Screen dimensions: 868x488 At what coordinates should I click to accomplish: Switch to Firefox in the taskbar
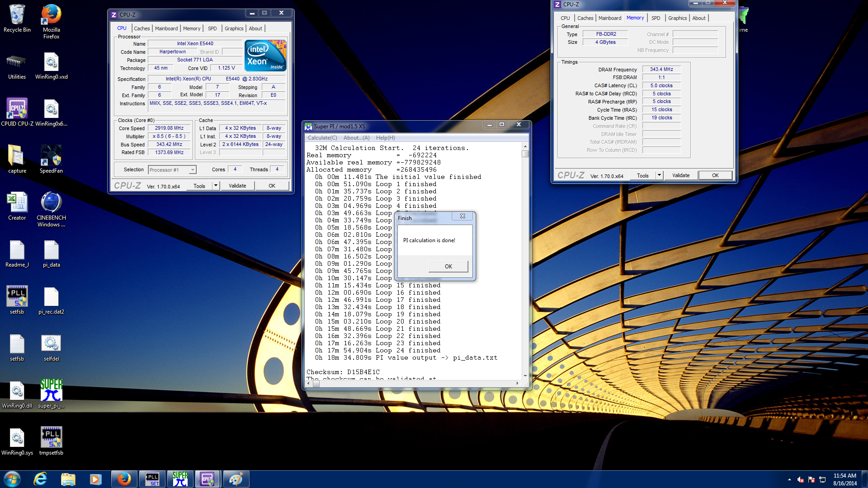124,479
